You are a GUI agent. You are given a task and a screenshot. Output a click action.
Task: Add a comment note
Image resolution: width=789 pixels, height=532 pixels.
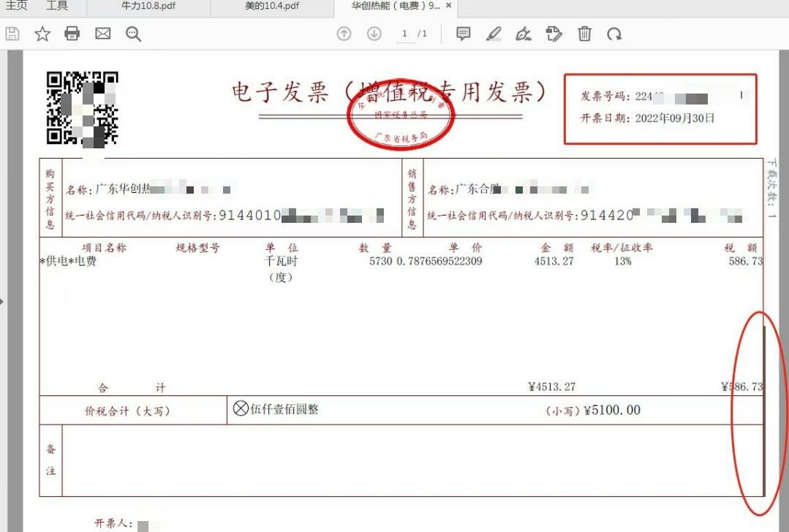click(x=463, y=34)
